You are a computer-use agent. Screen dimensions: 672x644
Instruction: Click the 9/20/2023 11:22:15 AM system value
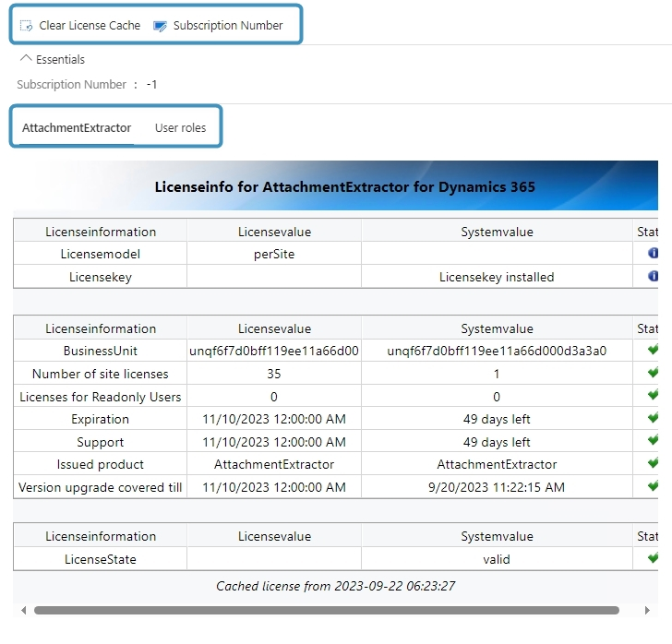tap(497, 487)
